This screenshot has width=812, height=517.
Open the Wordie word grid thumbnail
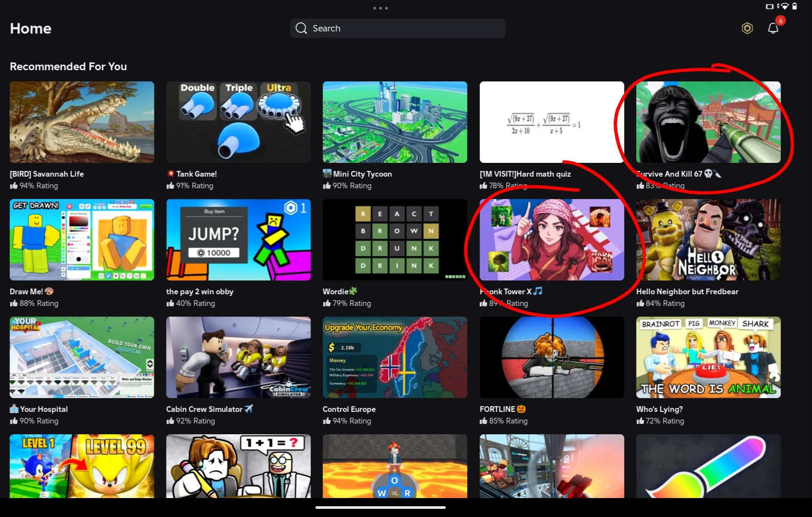click(x=395, y=240)
